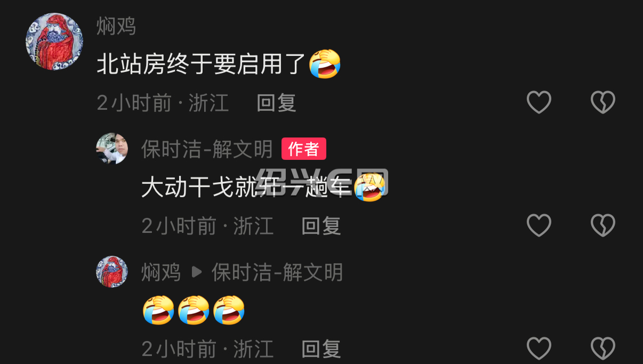Reply to the triple emoji comment
This screenshot has height=364, width=643.
321,349
